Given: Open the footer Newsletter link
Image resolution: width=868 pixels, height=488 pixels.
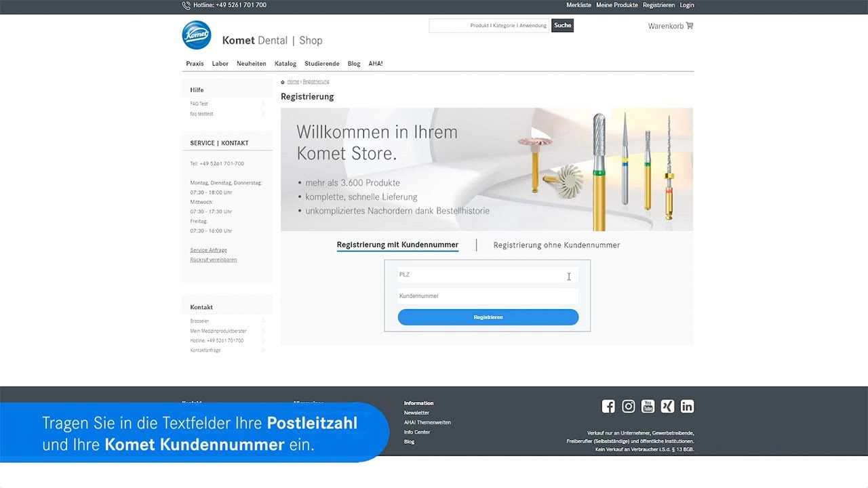Looking at the screenshot, I should pos(416,413).
